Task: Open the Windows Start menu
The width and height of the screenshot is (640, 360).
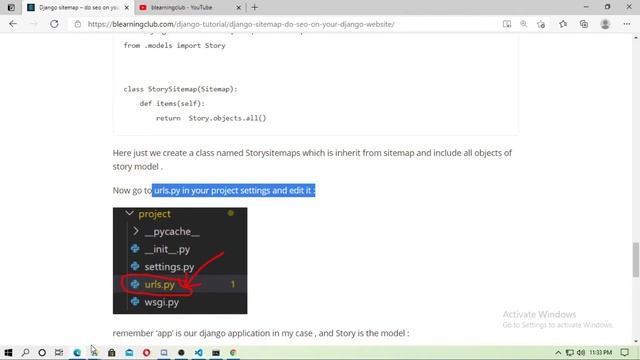Action: pos(8,352)
